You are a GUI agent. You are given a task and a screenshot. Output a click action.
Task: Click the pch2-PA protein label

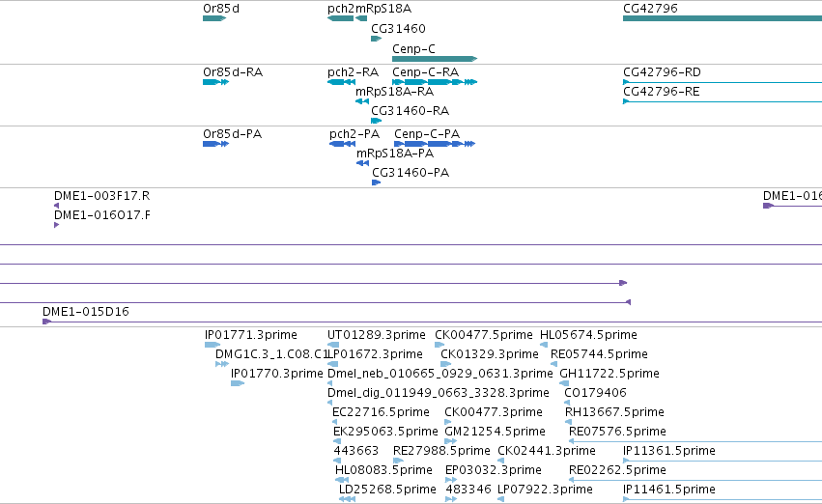354,134
